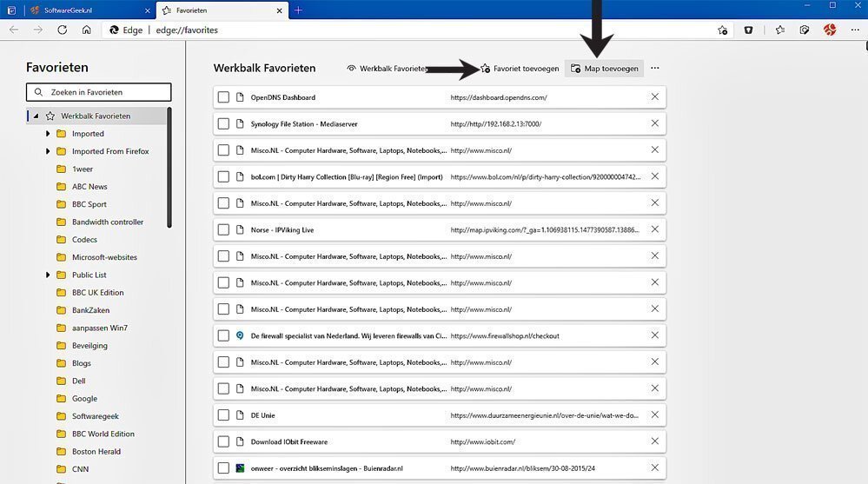Open the dashboard.opendns.com URL
The height and width of the screenshot is (484, 868).
(499, 97)
